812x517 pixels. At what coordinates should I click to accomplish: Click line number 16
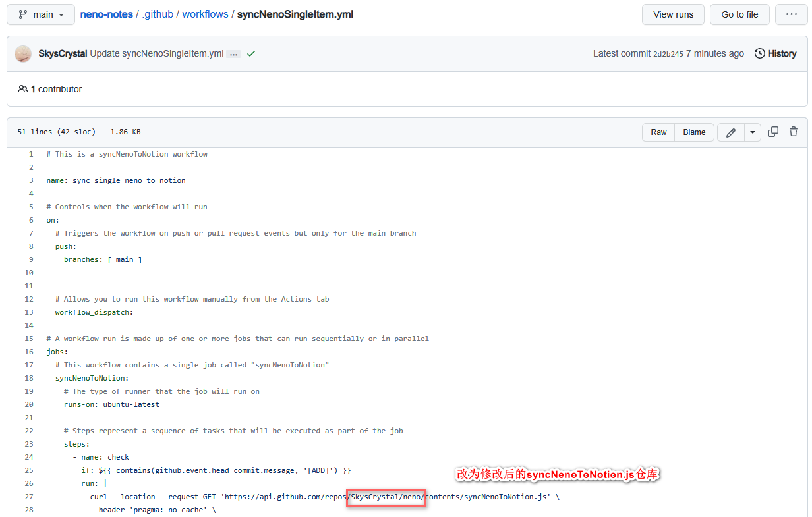28,352
